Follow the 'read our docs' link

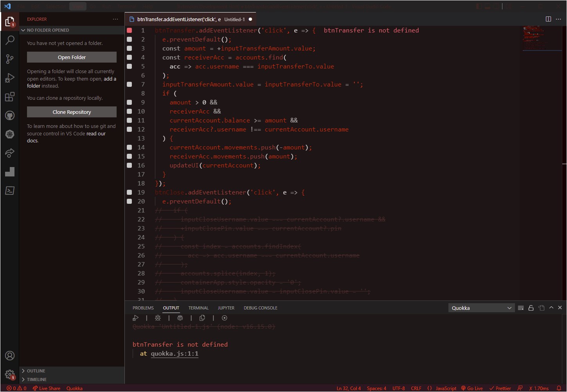point(66,137)
